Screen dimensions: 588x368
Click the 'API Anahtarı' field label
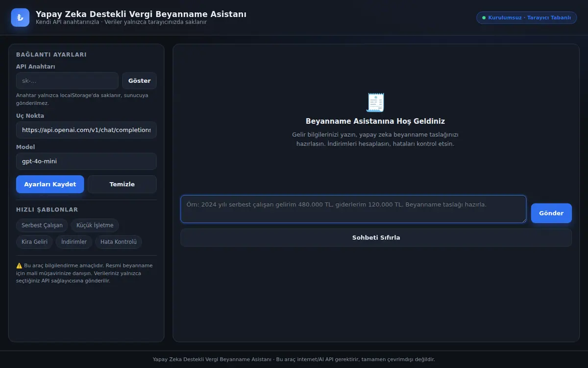36,67
